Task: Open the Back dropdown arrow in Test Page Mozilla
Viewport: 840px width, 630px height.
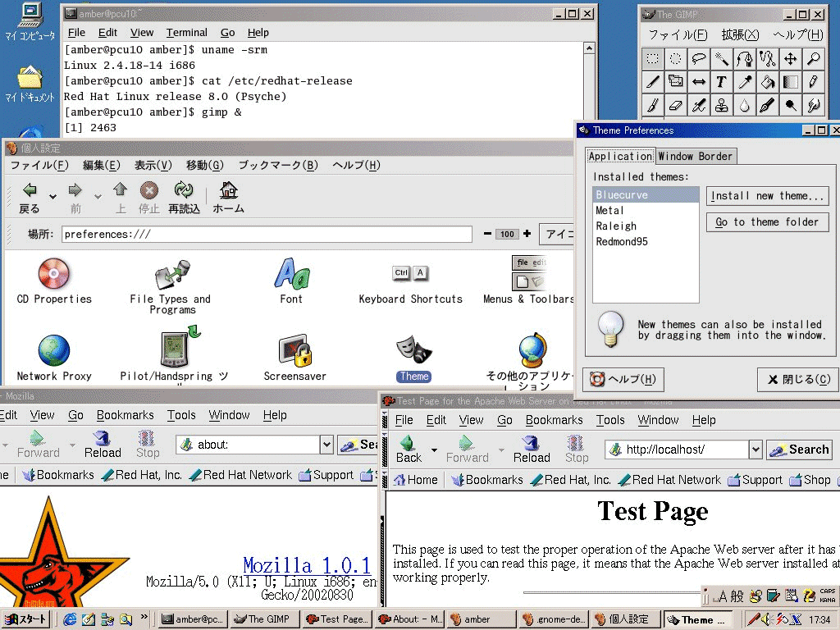Action: point(434,450)
